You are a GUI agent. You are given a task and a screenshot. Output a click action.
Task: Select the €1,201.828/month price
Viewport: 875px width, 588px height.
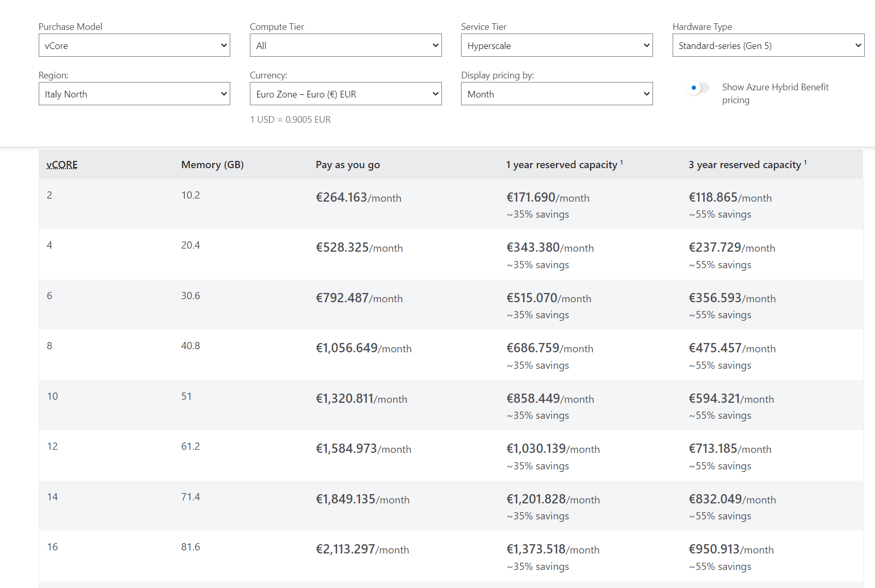(x=553, y=499)
